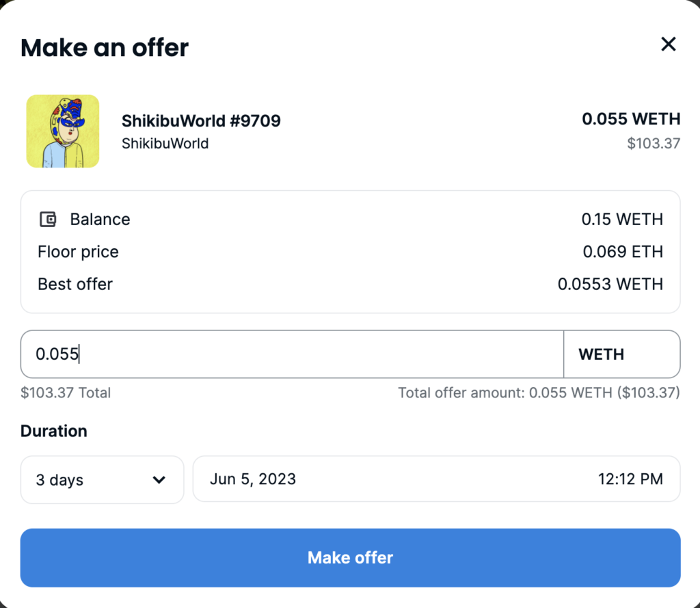Open the ShikibuWorld #9709 NFT thumbnail
This screenshot has width=700, height=608.
pyautogui.click(x=63, y=131)
